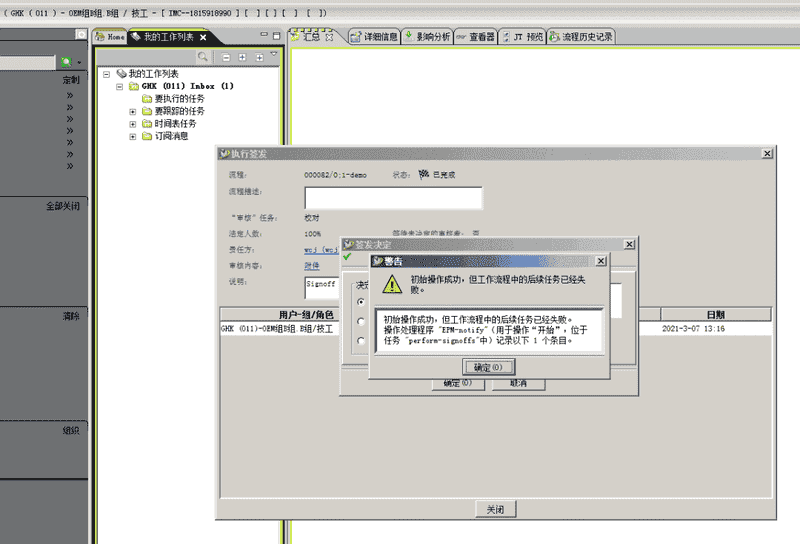Screen dimensions: 800x544
Task: Switch to the Home tab
Action: [110, 37]
